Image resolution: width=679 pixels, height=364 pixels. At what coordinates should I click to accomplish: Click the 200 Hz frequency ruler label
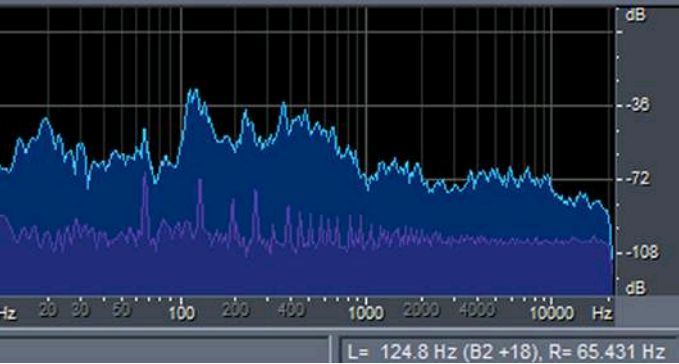(x=235, y=310)
